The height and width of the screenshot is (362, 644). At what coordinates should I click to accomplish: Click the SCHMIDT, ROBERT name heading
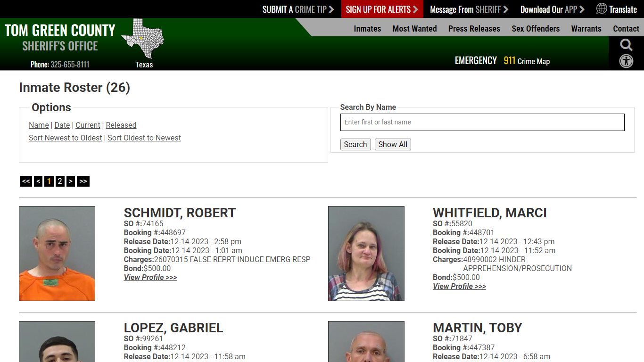[180, 213]
